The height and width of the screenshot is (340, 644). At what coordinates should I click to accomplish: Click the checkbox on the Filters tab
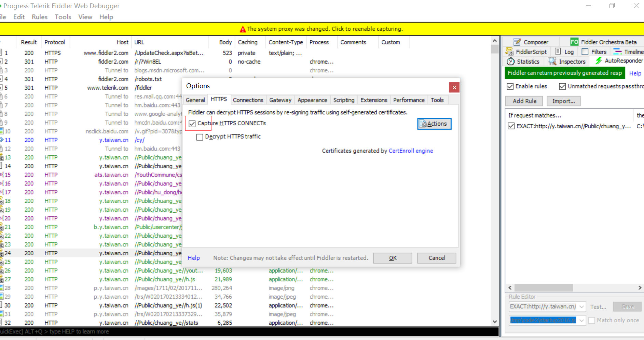point(585,52)
